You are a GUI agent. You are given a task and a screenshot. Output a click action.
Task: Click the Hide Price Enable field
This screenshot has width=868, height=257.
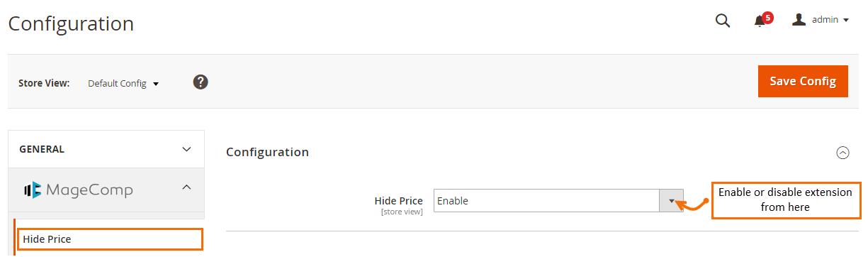pyautogui.click(x=558, y=201)
